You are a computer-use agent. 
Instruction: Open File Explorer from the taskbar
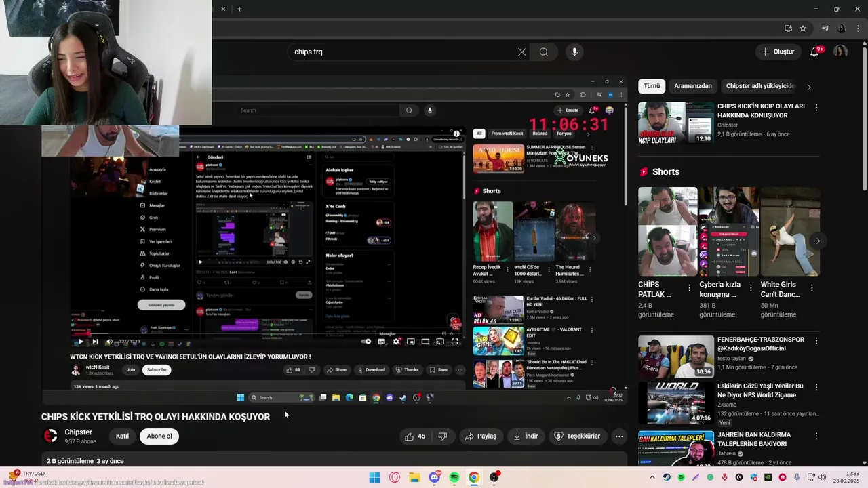click(414, 477)
